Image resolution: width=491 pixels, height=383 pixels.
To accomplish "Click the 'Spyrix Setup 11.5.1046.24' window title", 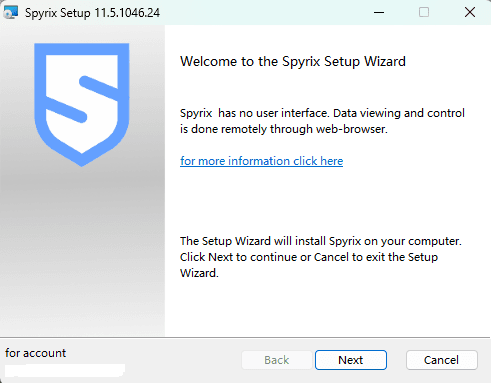I will tap(92, 13).
